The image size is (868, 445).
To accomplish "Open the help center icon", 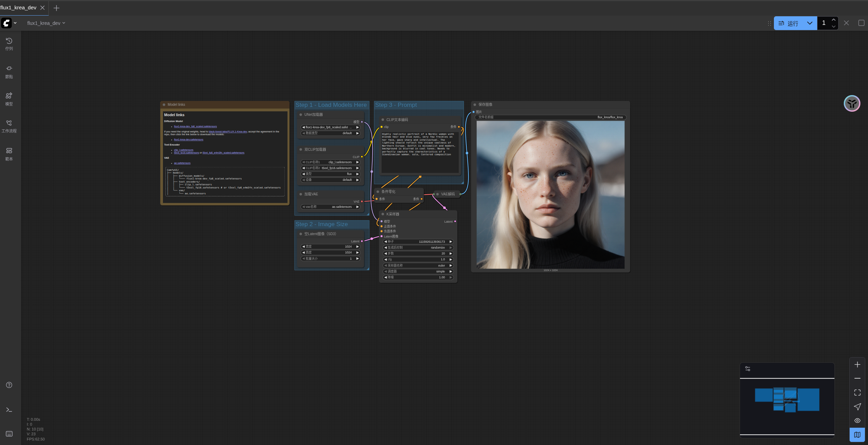I will pos(9,385).
